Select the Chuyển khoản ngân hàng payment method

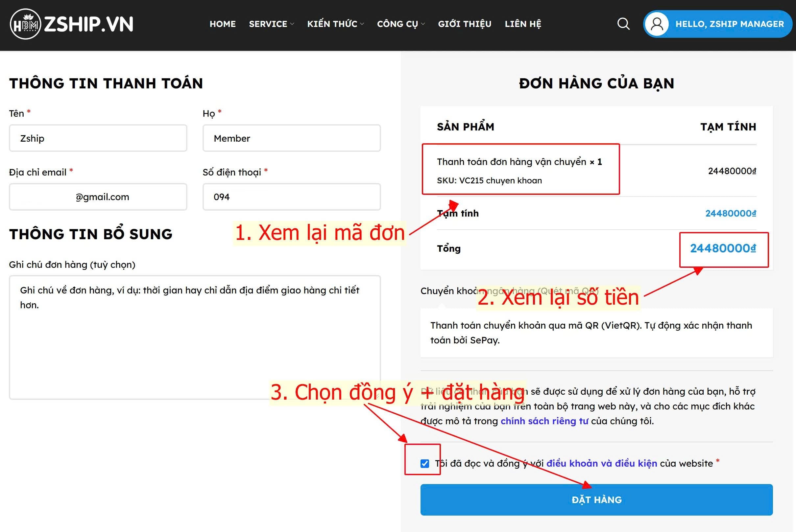(448, 291)
